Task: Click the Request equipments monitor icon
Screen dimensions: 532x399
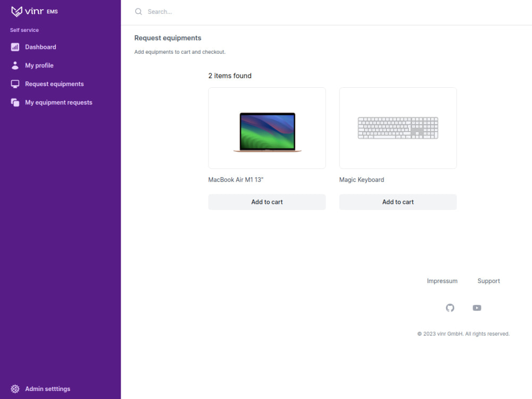Action: 15,84
